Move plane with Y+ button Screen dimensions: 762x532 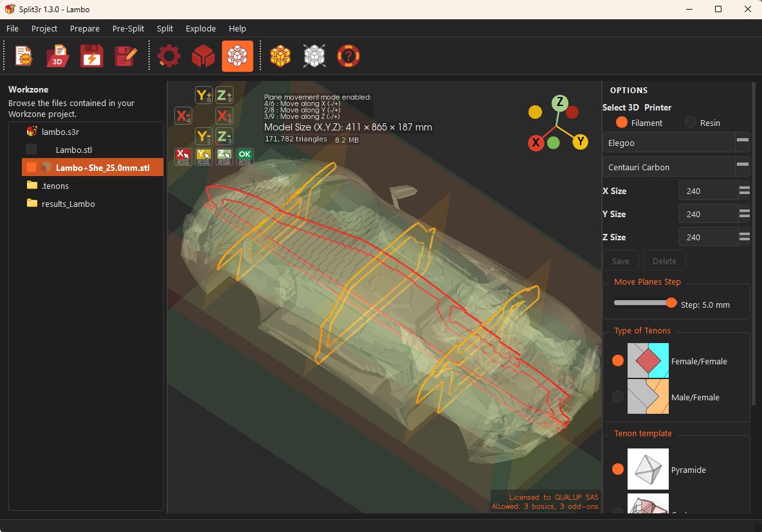pos(204,95)
